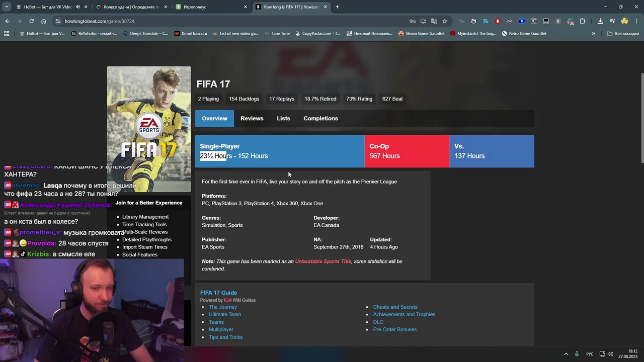
Task: Open media controls playlist icon
Action: pos(612,21)
